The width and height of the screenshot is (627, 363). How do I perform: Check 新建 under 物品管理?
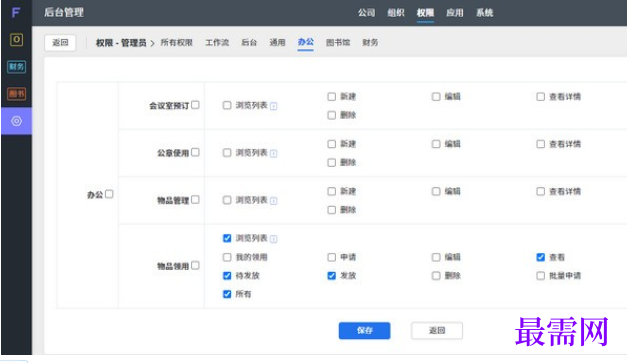[331, 191]
